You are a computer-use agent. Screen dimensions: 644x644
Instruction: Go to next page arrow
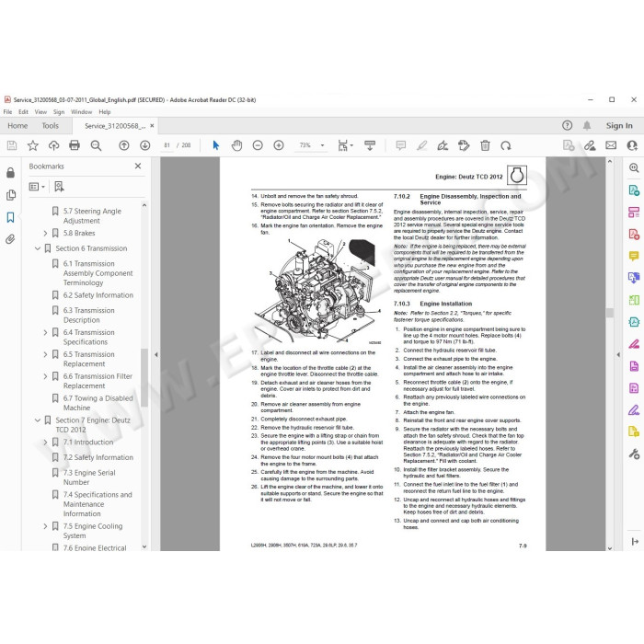coord(144,145)
